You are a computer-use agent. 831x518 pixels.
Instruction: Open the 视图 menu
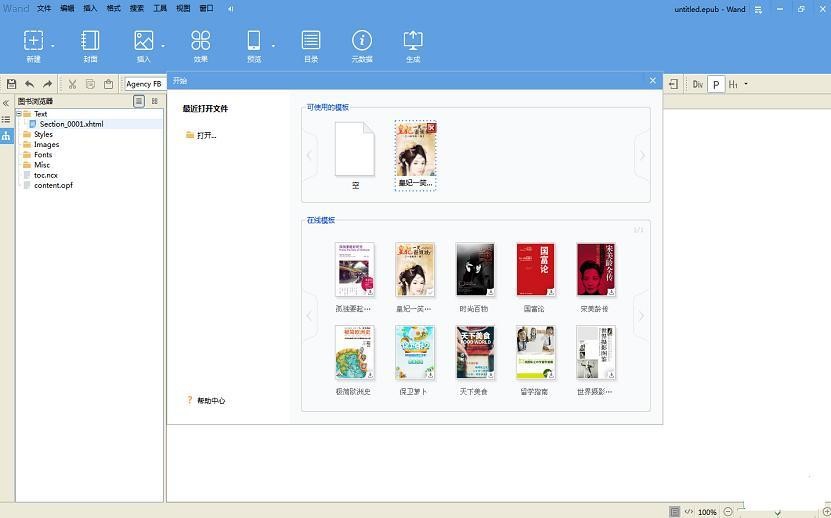click(183, 8)
